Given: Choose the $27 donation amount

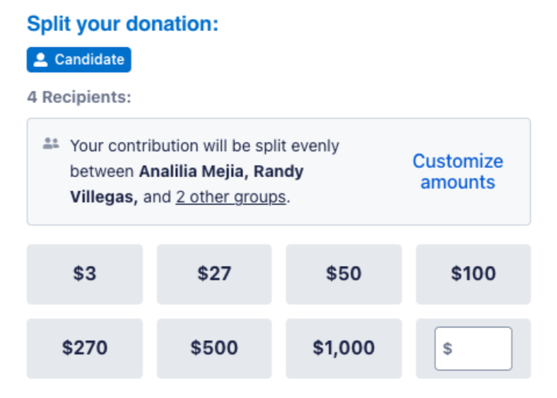Looking at the screenshot, I should (214, 274).
